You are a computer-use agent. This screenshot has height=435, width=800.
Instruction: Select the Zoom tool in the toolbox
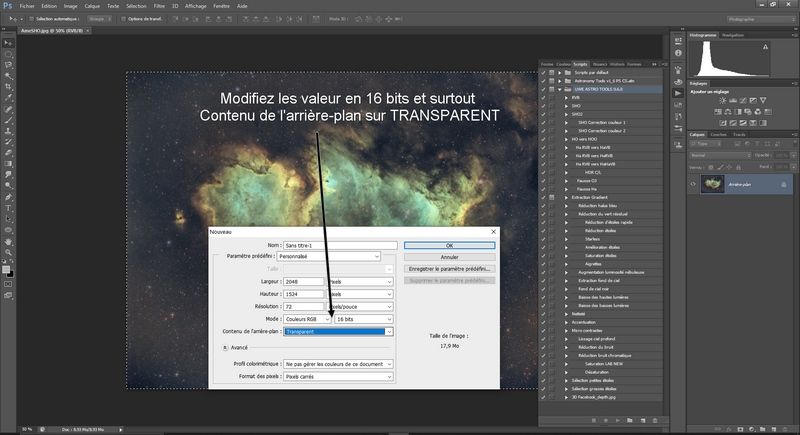[x=8, y=252]
